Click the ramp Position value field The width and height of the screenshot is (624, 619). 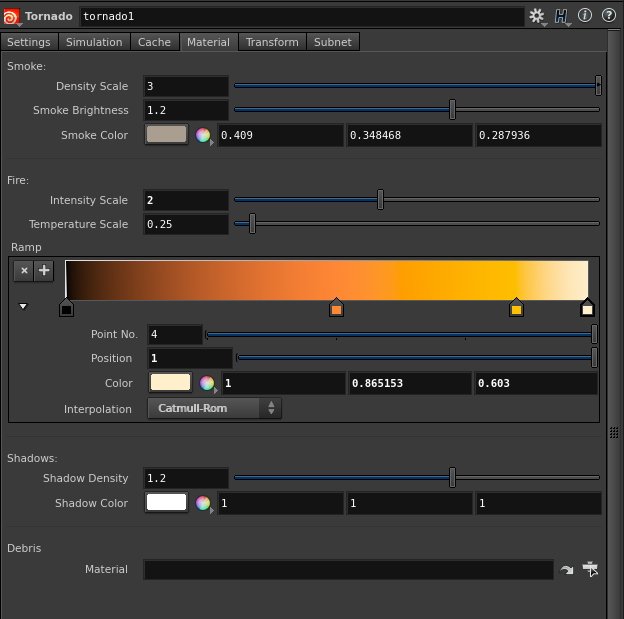[190, 358]
